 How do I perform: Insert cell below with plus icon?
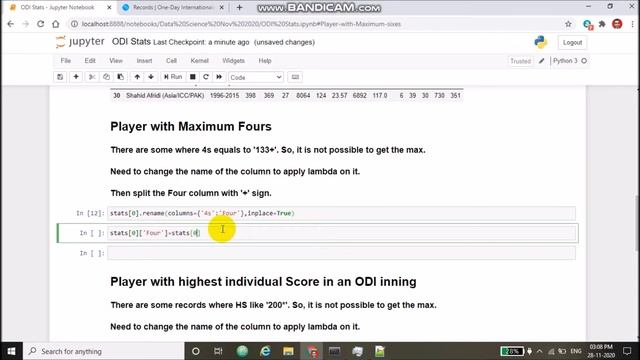point(76,77)
